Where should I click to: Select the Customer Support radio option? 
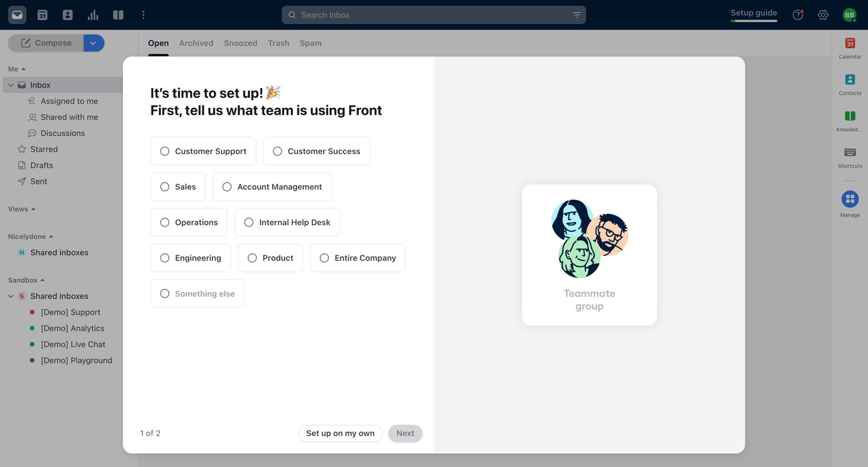pos(203,151)
